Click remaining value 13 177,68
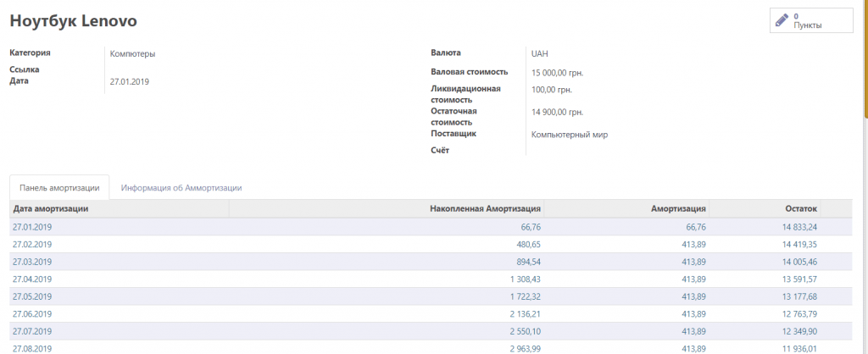Viewport: 868px width, 354px height. click(799, 296)
